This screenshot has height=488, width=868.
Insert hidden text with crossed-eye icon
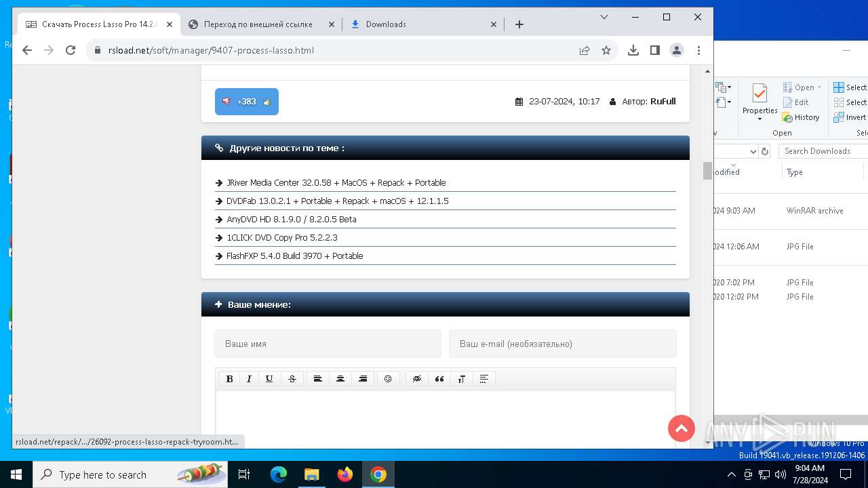tap(417, 379)
